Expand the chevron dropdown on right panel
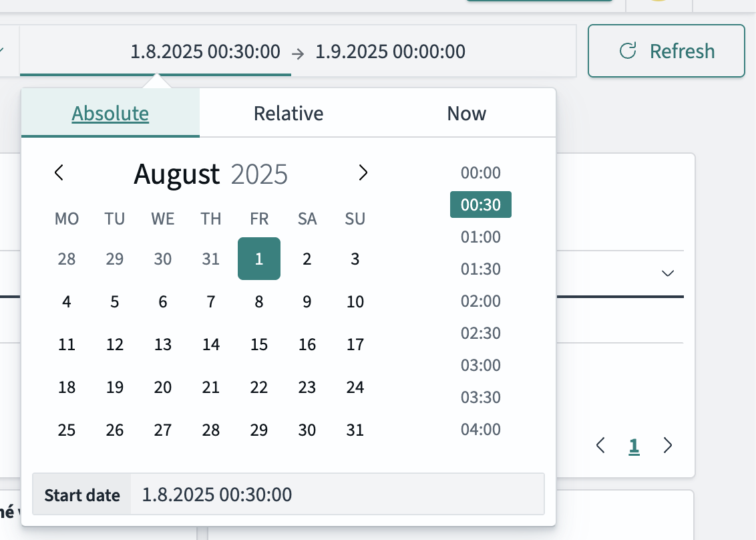This screenshot has height=540, width=756. pos(667,273)
